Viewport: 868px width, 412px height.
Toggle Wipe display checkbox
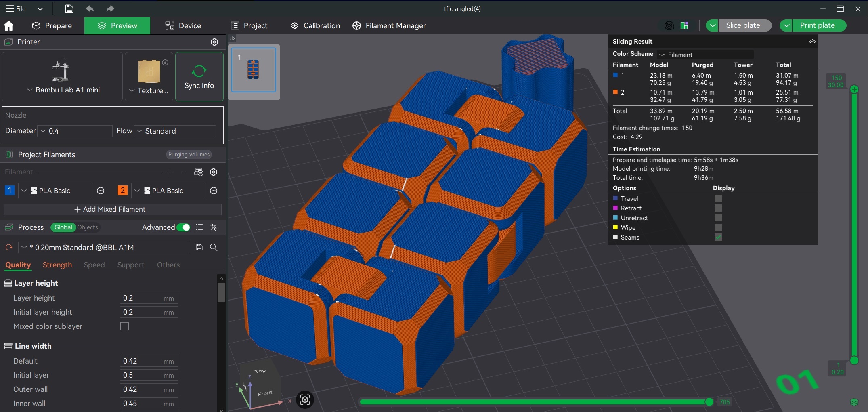tap(718, 227)
